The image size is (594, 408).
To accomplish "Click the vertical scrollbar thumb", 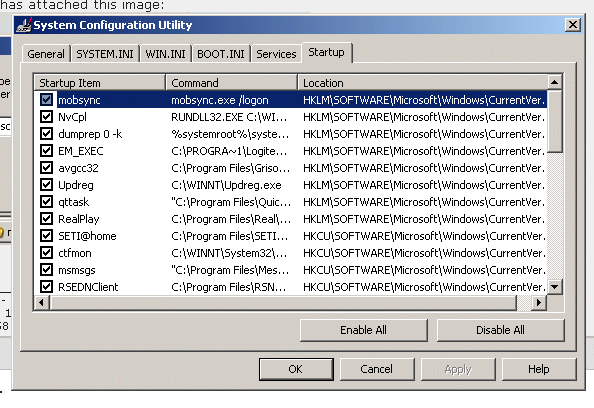I will pyautogui.click(x=555, y=121).
